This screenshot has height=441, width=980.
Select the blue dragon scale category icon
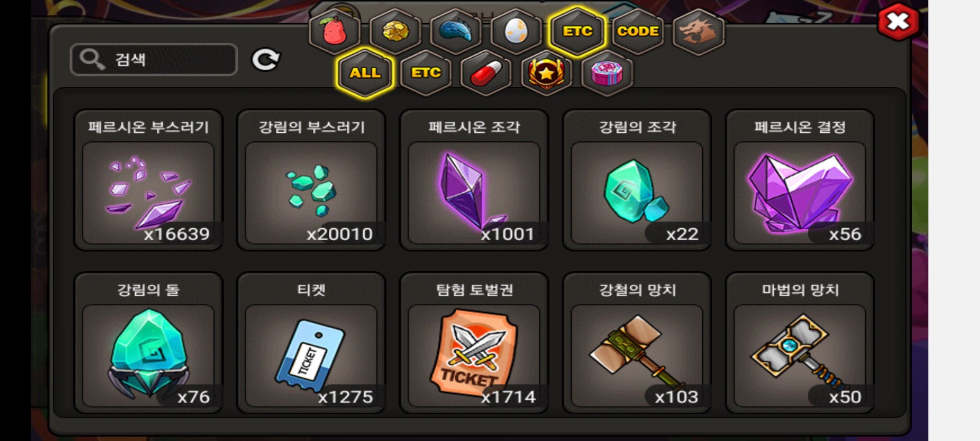[x=456, y=31]
